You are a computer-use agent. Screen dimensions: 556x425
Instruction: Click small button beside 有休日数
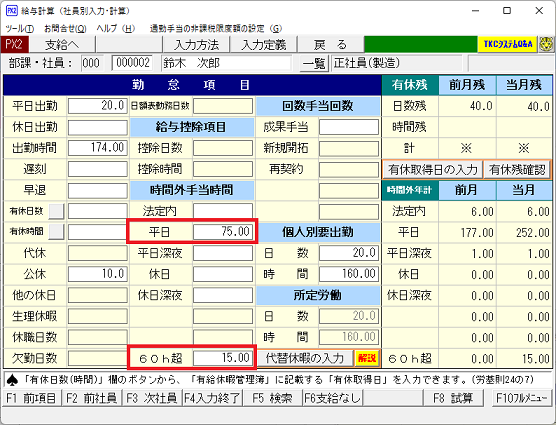[x=56, y=211]
